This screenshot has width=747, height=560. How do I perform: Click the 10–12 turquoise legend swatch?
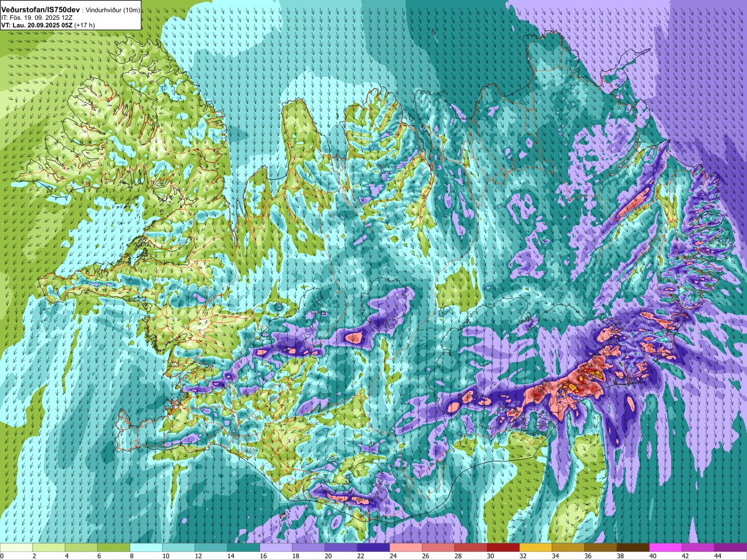point(179,548)
